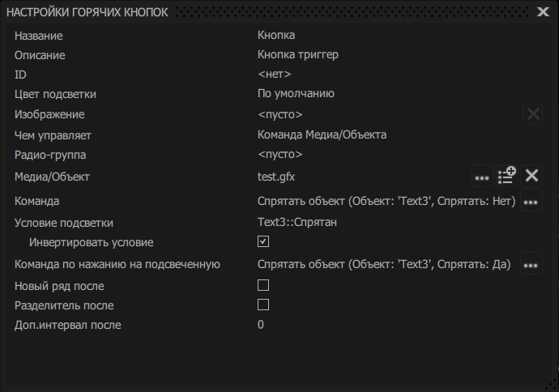This screenshot has height=392, width=559.
Task: Uncheck the Инвертировать условие checkbox
Action: [263, 241]
